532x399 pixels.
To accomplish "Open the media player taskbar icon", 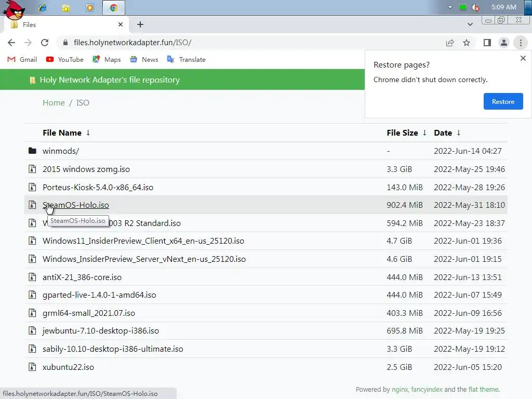I will [89, 7].
